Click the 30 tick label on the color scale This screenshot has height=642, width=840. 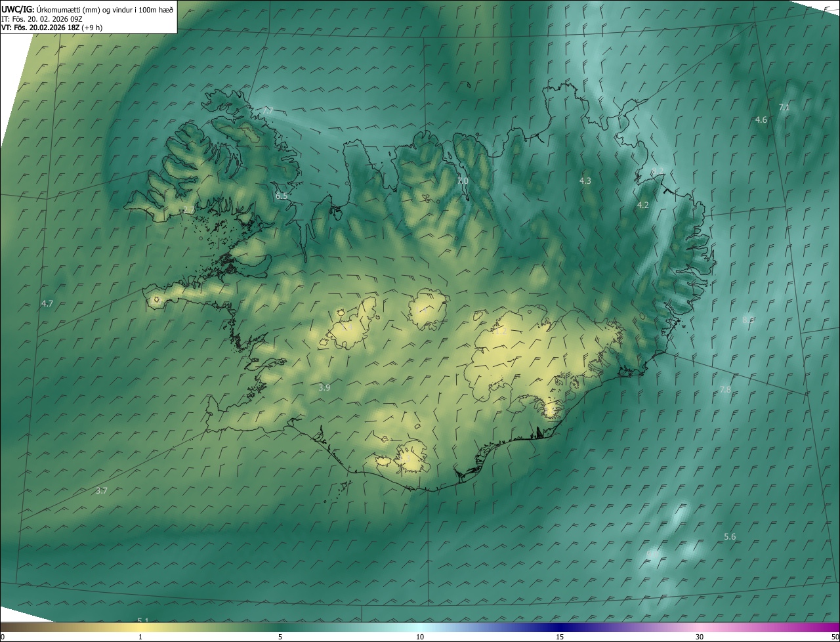tap(700, 637)
